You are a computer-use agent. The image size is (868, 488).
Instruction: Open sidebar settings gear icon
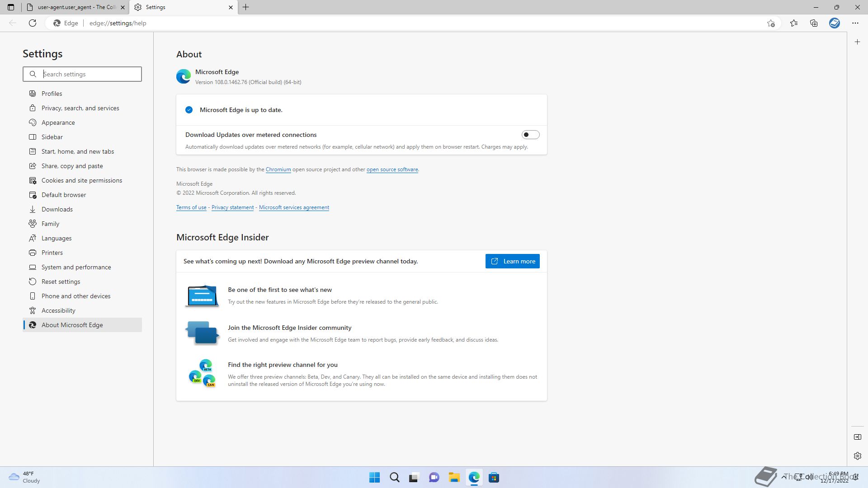(857, 456)
